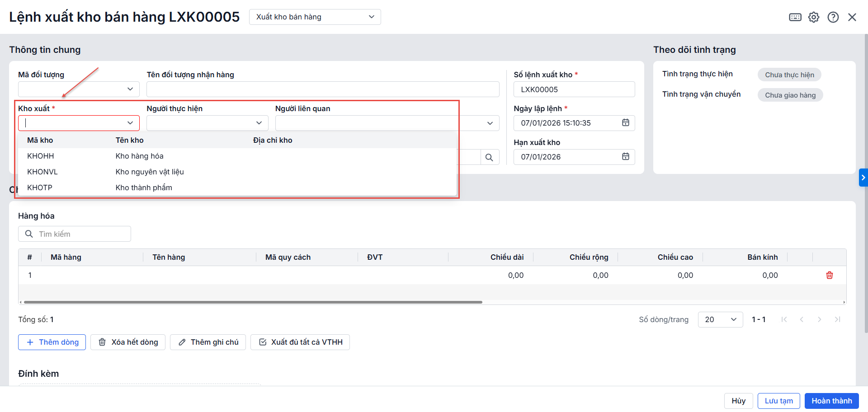Open the keyboard shortcuts icon

pos(795,17)
